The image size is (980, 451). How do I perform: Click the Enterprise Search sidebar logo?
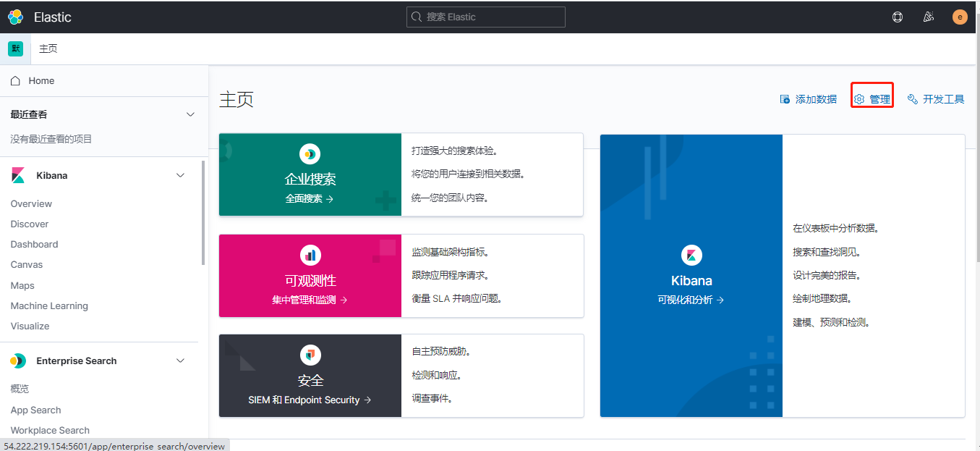click(18, 361)
